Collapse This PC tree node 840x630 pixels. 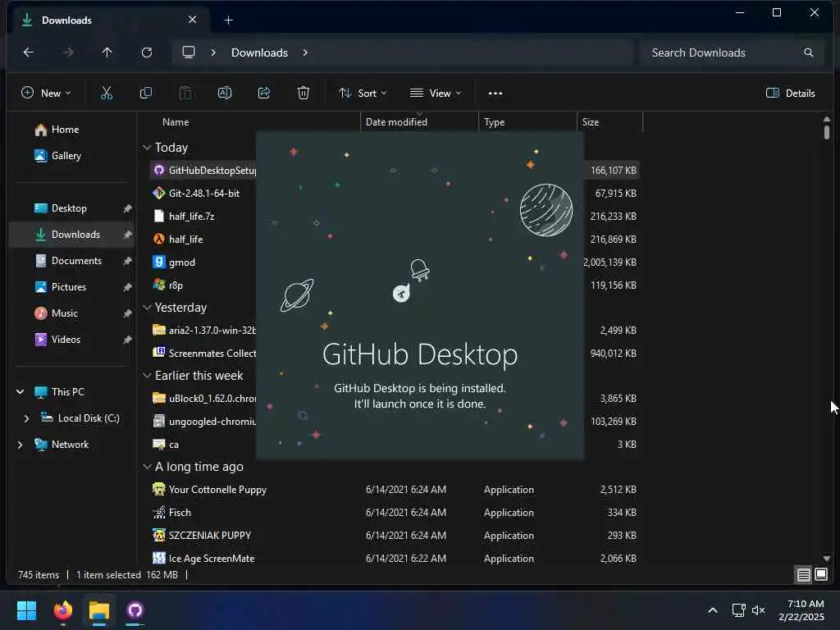21,392
